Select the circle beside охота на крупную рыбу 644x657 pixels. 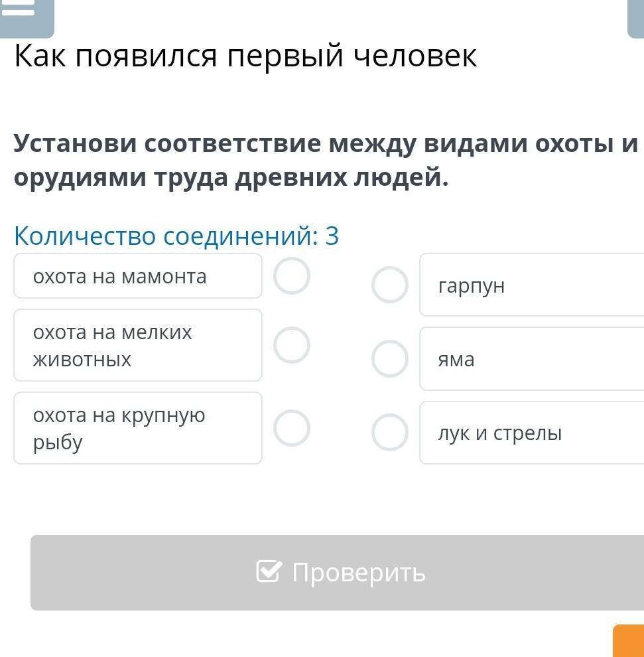292,428
